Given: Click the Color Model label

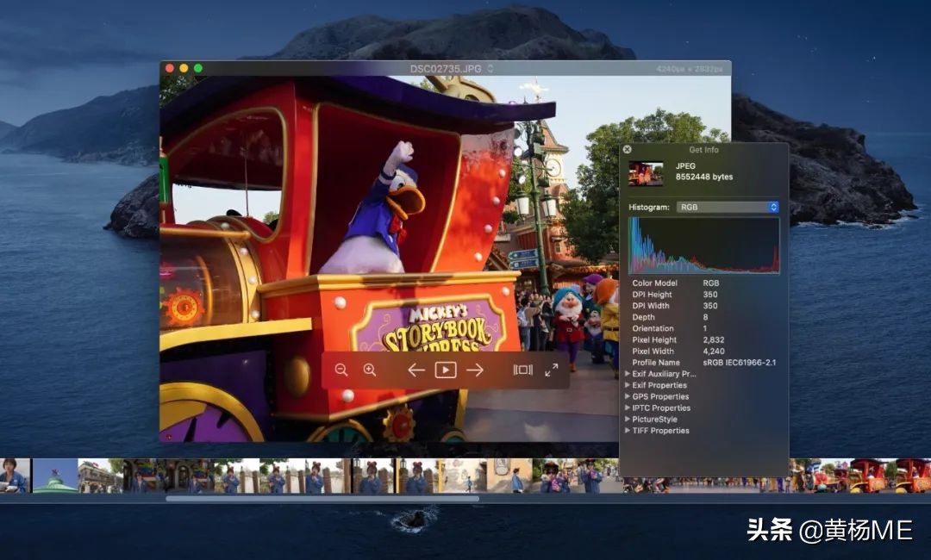Looking at the screenshot, I should pyautogui.click(x=654, y=283).
